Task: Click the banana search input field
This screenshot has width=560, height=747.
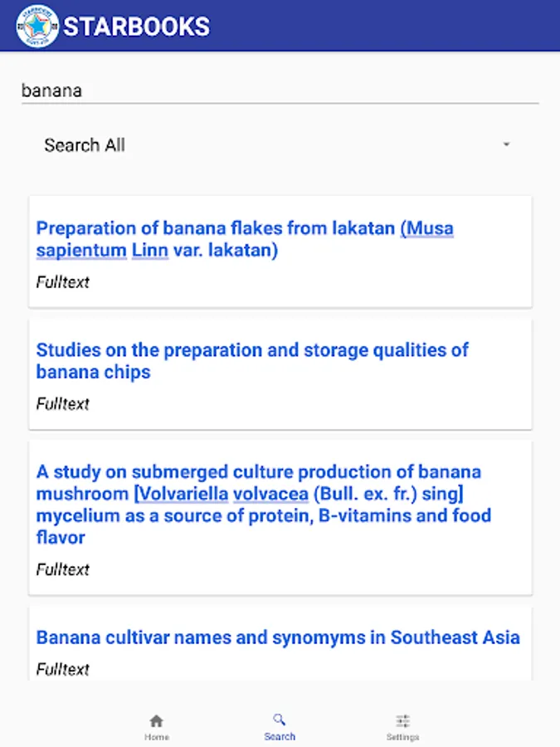Action: (280, 90)
